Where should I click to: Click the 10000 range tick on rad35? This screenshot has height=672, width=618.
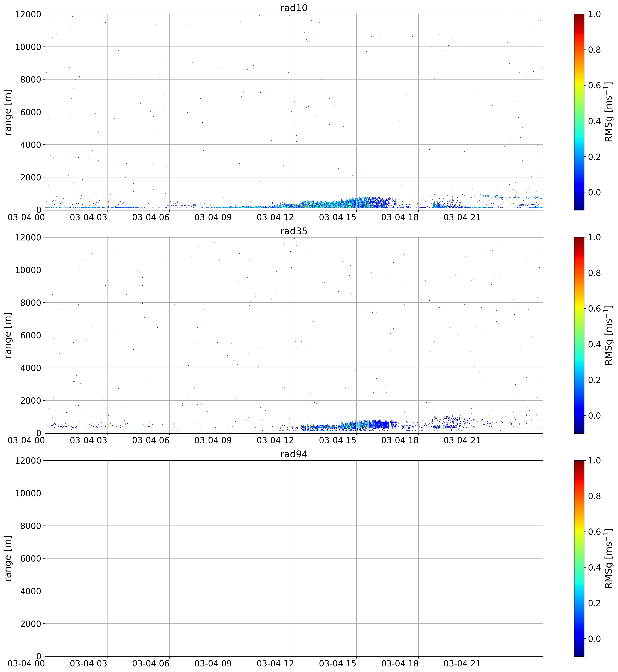coord(28,270)
